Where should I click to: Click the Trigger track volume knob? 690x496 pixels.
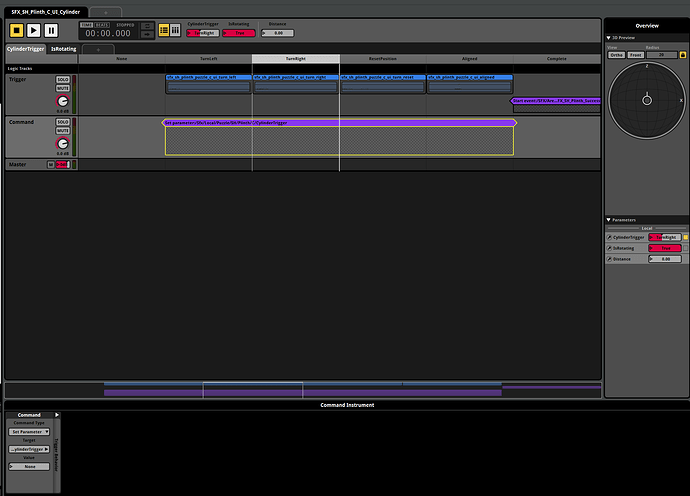point(62,101)
